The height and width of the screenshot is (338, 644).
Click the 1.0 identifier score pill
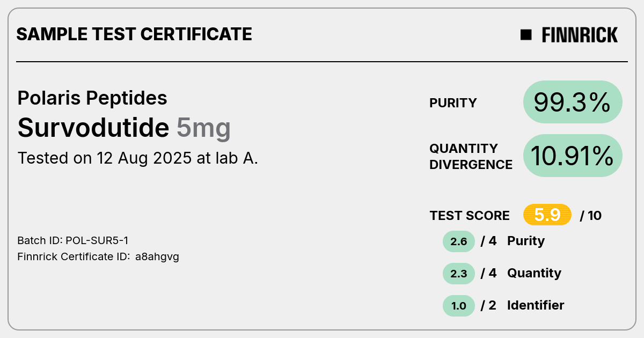pos(459,306)
